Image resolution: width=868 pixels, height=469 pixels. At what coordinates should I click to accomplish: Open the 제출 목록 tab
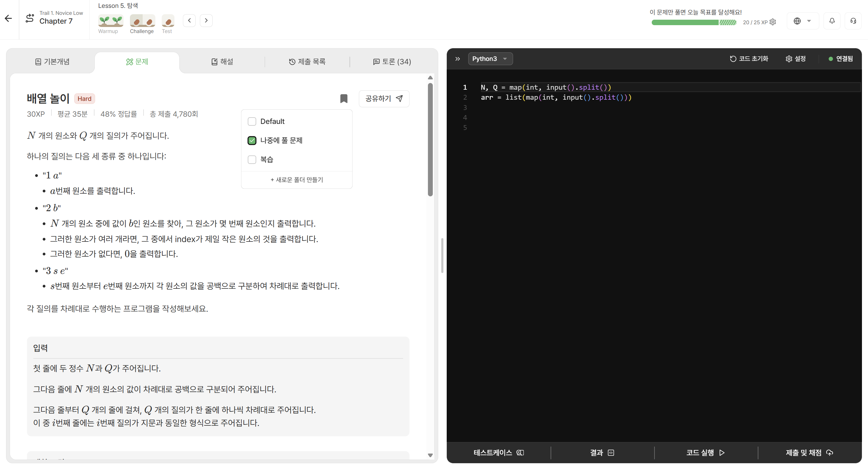[307, 62]
